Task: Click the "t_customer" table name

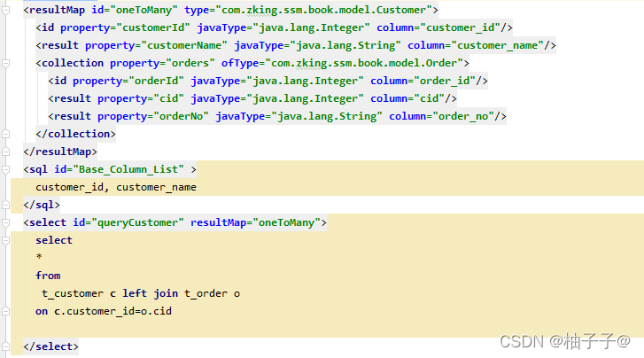Action: click(73, 293)
